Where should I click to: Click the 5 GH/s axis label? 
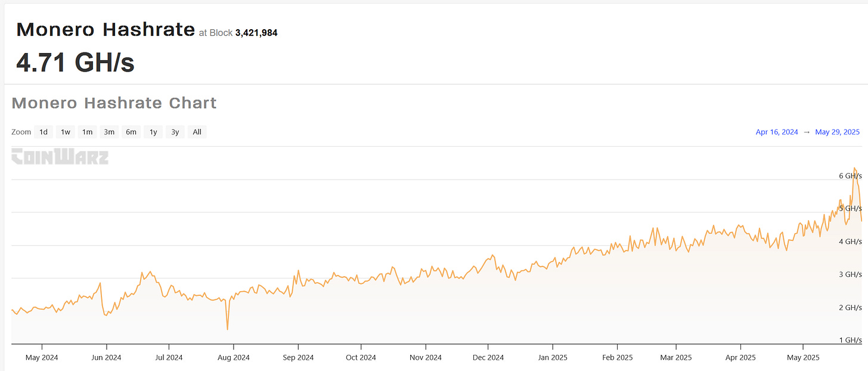pyautogui.click(x=851, y=209)
